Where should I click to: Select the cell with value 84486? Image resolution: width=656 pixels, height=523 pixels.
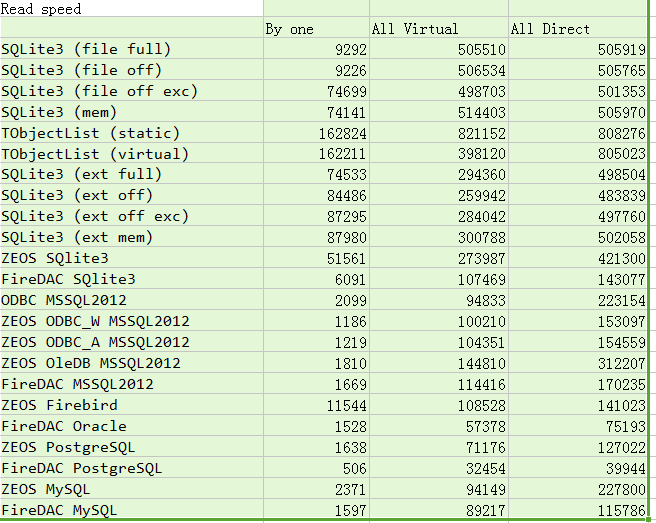[316, 195]
